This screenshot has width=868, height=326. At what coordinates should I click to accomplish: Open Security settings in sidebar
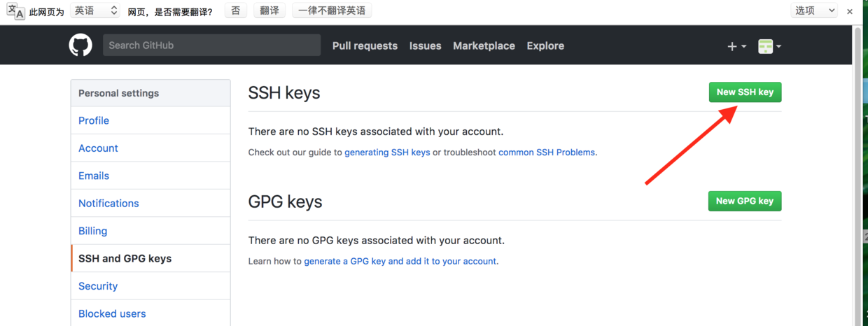tap(98, 286)
